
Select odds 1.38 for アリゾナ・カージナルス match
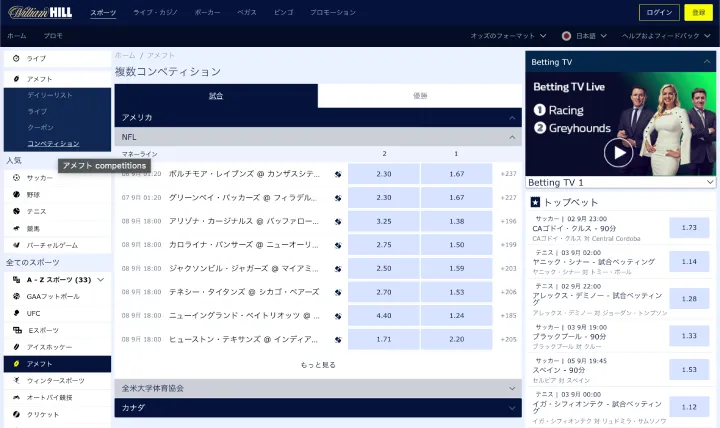tap(456, 221)
